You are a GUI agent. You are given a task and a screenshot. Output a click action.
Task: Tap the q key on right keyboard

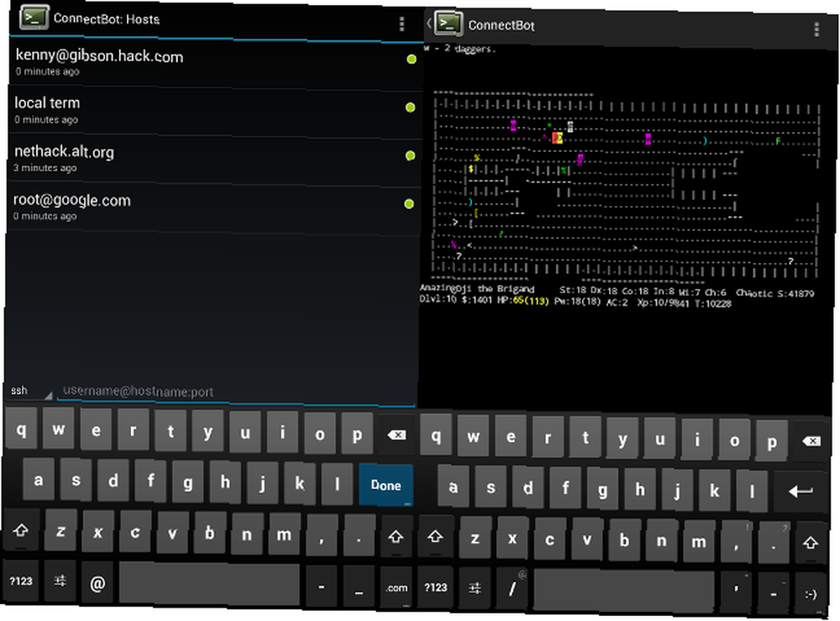(x=436, y=436)
